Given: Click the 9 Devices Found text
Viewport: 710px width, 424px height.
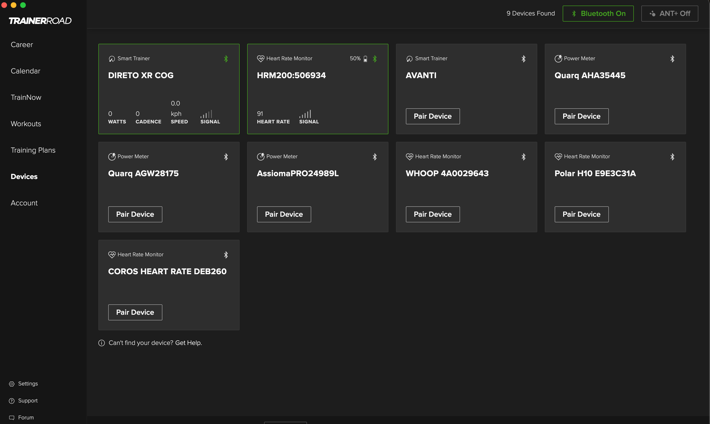Looking at the screenshot, I should click(531, 14).
